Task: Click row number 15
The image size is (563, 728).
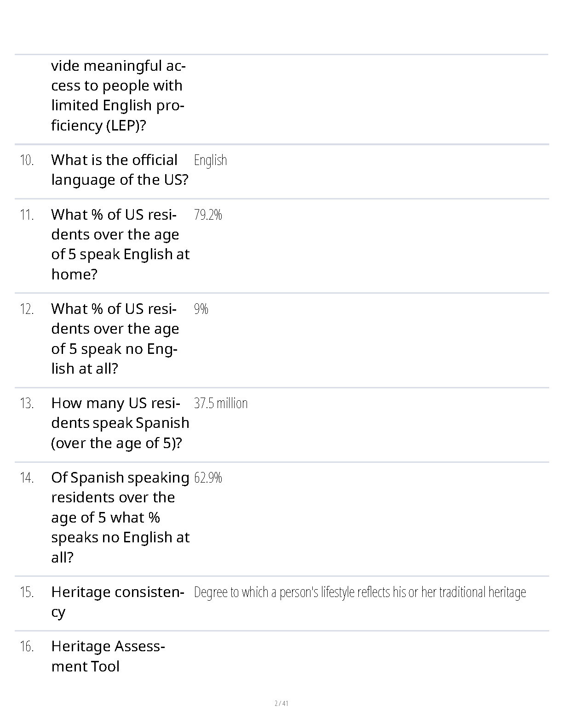Action: (27, 592)
